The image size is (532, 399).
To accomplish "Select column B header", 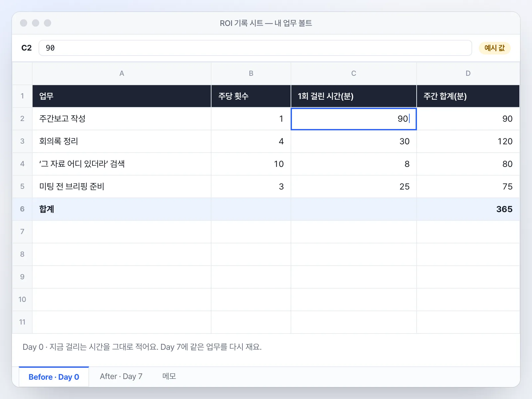I will click(251, 73).
